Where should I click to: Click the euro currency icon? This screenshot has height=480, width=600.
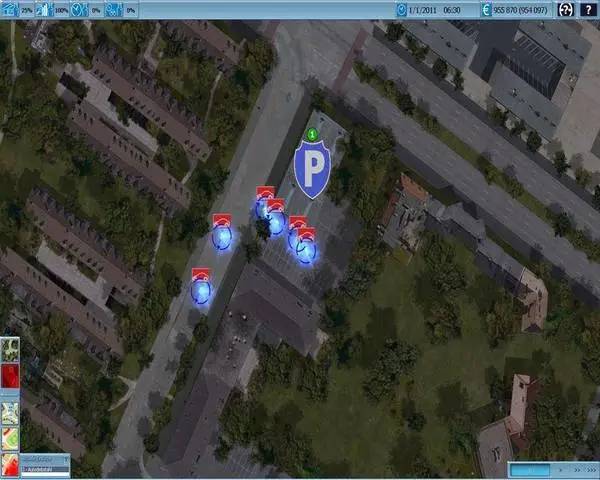[487, 8]
